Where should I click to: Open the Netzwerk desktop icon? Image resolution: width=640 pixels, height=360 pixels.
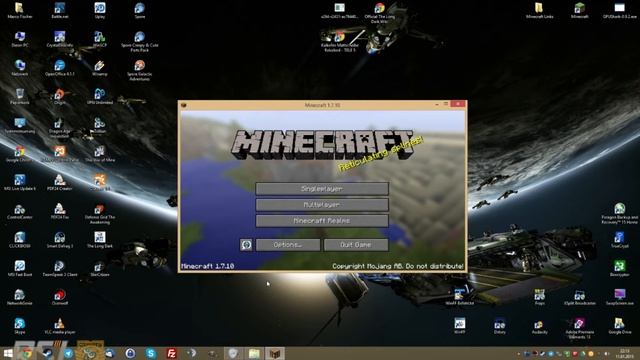(x=20, y=68)
